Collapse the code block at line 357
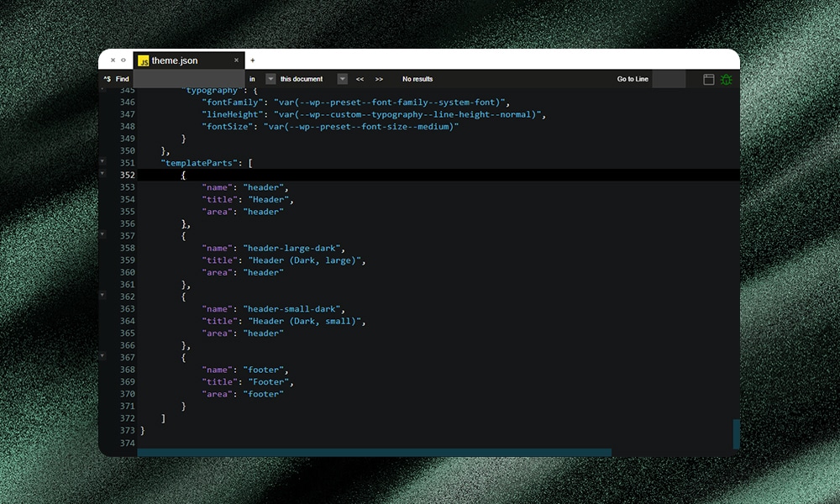Image resolution: width=840 pixels, height=504 pixels. click(102, 235)
